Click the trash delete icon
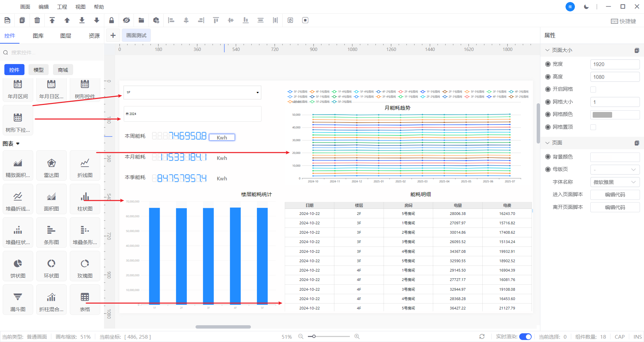This screenshot has height=342, width=644. click(37, 20)
